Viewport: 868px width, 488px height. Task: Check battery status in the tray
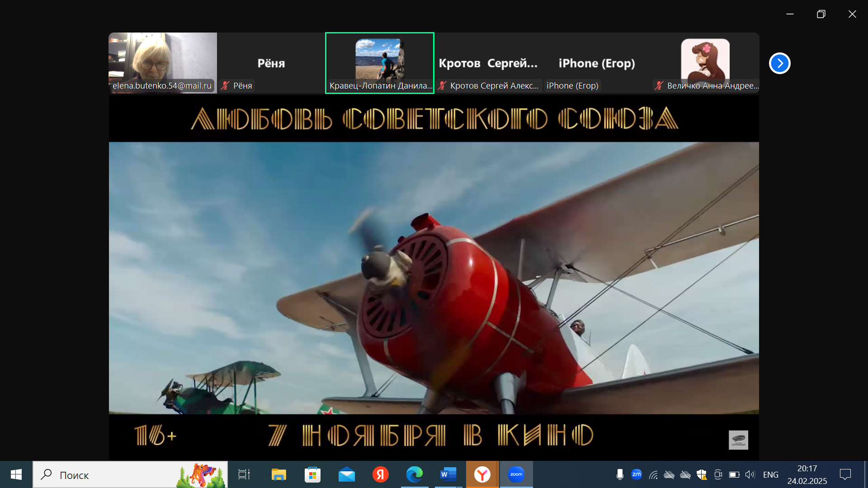pyautogui.click(x=734, y=474)
